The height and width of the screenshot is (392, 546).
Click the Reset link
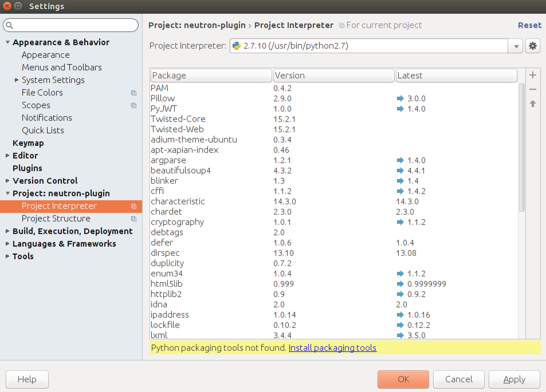[530, 25]
